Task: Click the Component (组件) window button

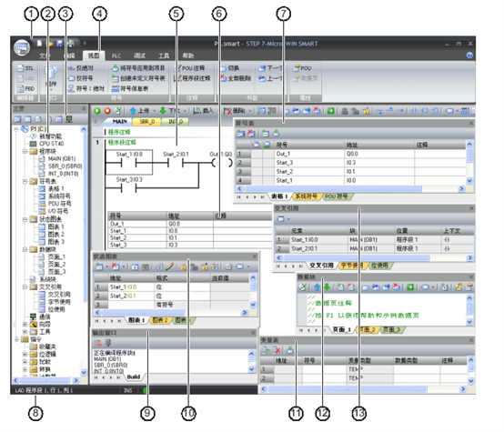Action: 51,78
